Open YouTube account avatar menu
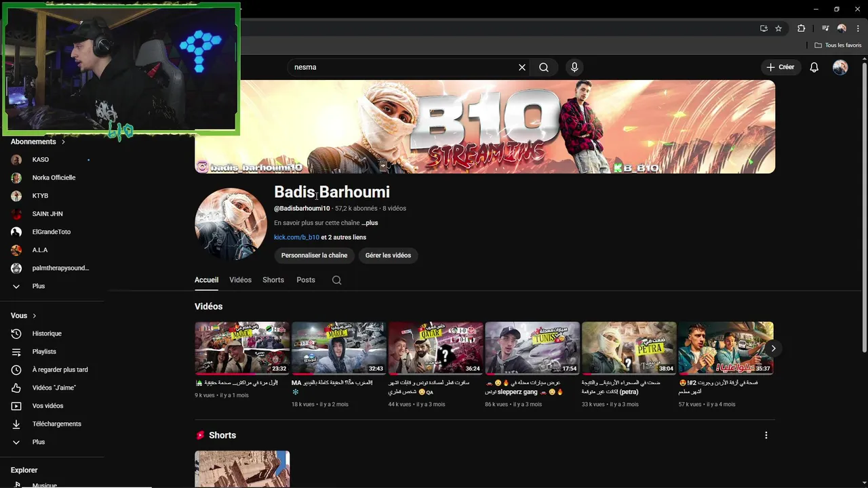This screenshot has width=868, height=488. click(x=840, y=67)
